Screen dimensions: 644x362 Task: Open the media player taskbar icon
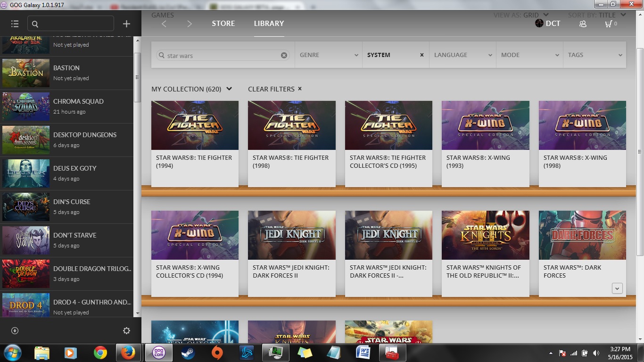point(71,353)
